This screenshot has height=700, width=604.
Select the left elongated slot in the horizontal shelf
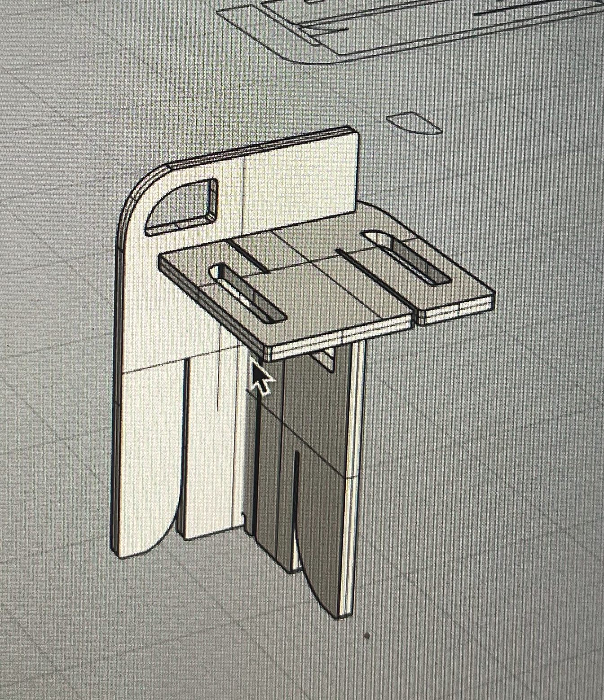click(248, 293)
